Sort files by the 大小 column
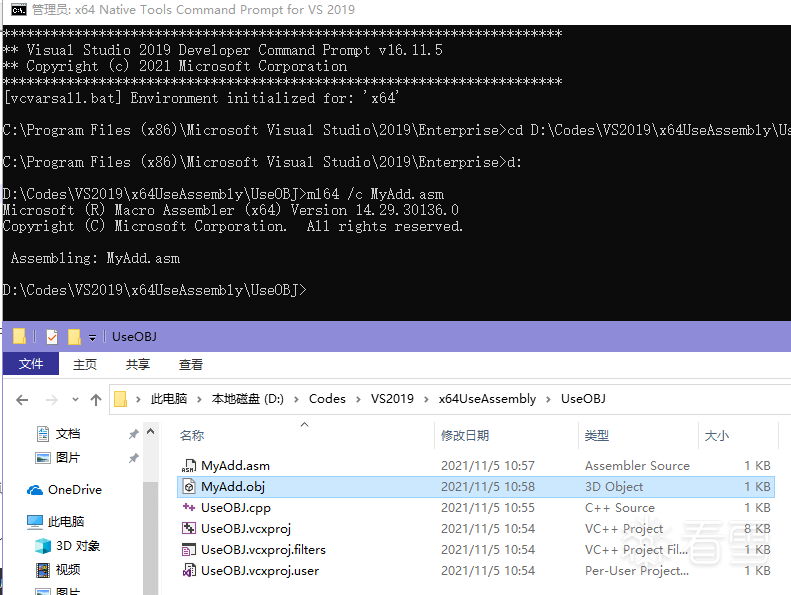The image size is (791, 595). click(716, 436)
